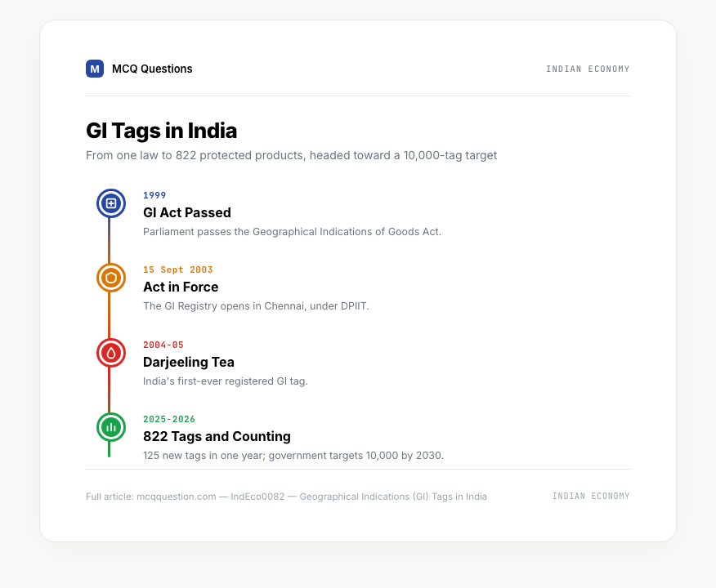Viewport: 716px width, 588px height.
Task: Click the blue 1999 GI Act timeline icon
Action: 111,203
